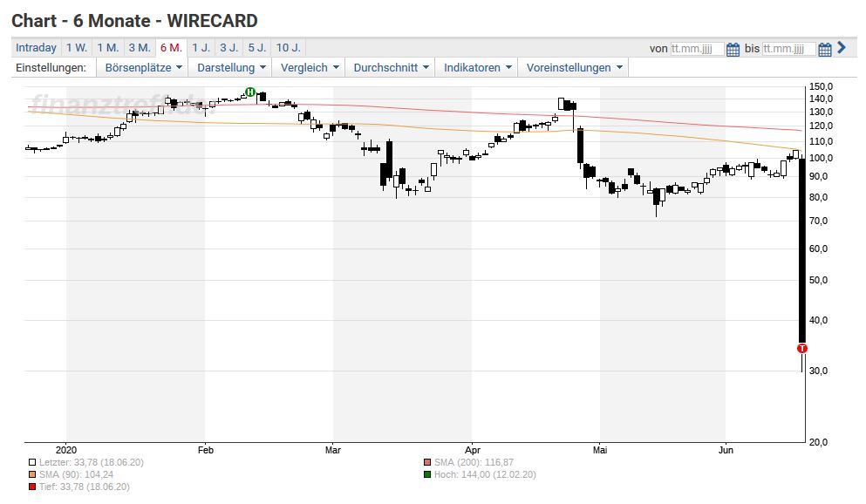Click the 'Mai' x-axis label
Screen dimensions: 866x504
(x=600, y=450)
